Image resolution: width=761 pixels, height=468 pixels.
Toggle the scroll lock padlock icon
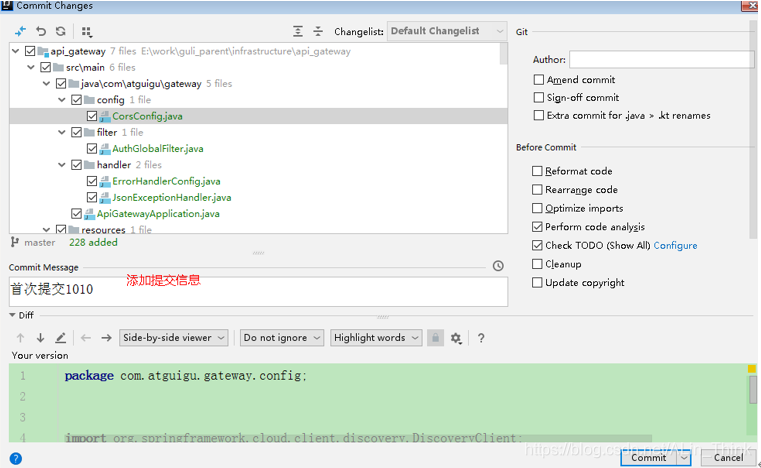[435, 337]
